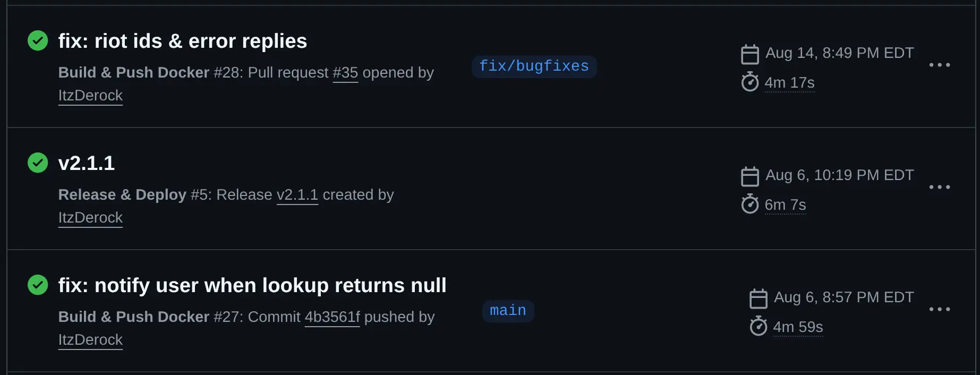Click the fix/bugfixes branch badge

point(533,66)
